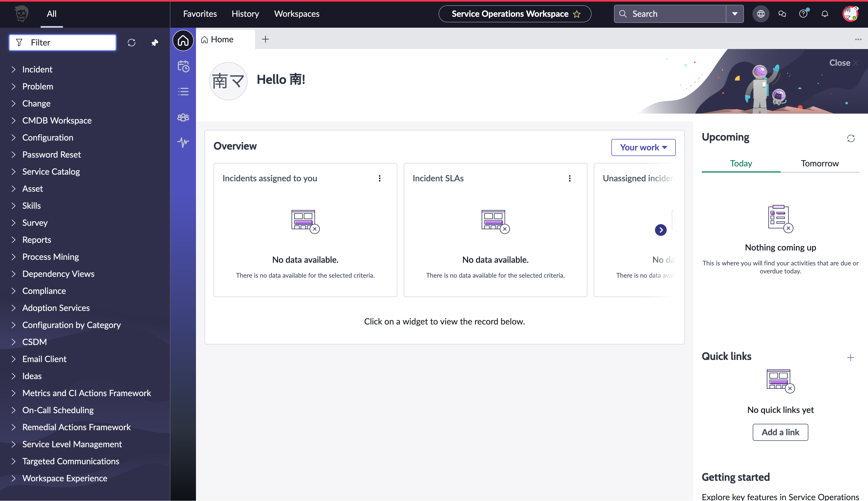Open the help question mark icon
This screenshot has height=501, width=868.
(803, 14)
